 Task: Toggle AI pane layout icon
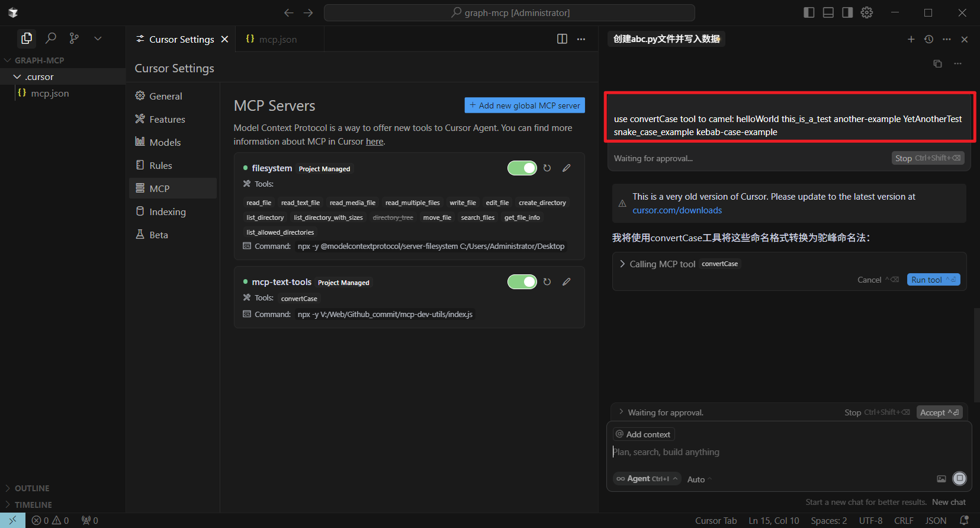[847, 12]
